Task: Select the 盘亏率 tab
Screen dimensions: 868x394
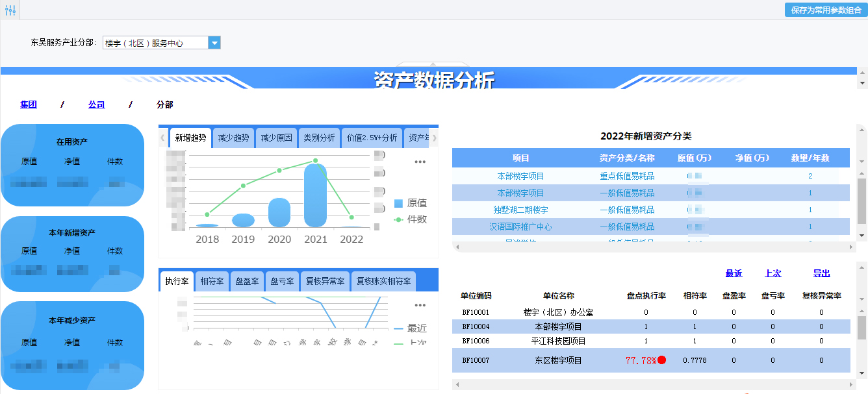Action: [x=282, y=281]
